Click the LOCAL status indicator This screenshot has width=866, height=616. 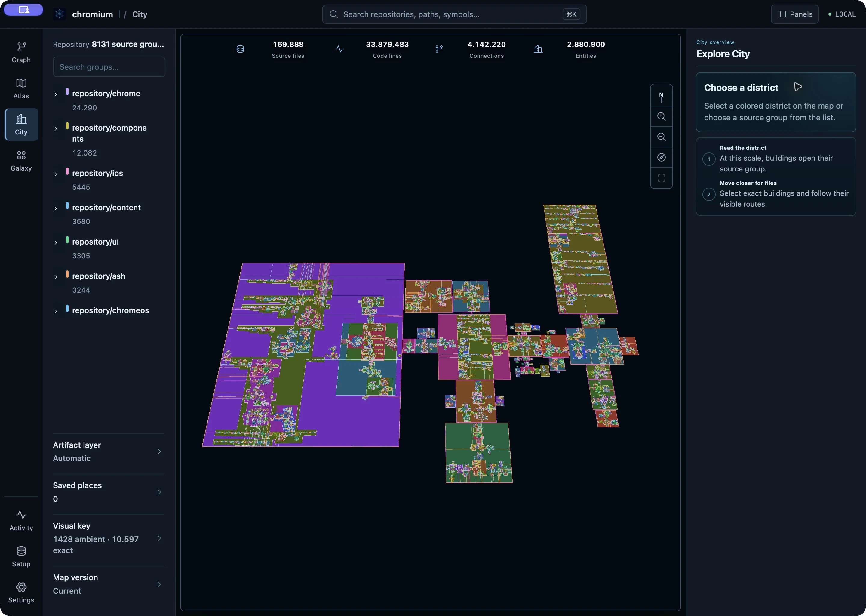pos(841,14)
